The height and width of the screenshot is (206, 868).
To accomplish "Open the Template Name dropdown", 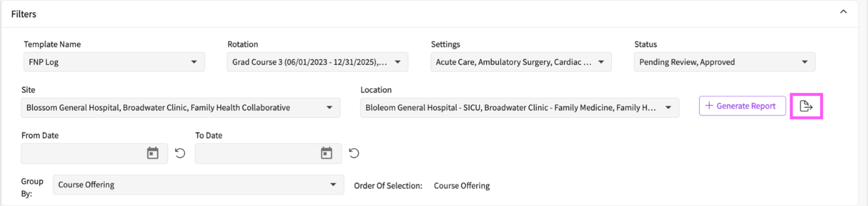I will pos(114,62).
